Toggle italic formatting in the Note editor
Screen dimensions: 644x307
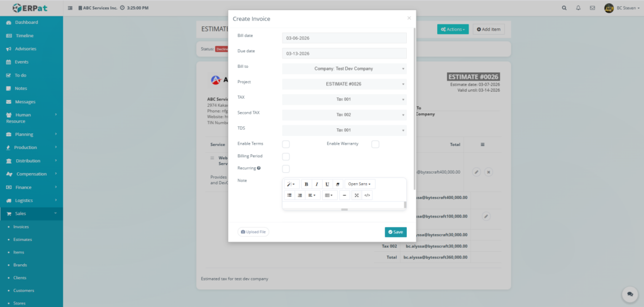[x=317, y=184]
